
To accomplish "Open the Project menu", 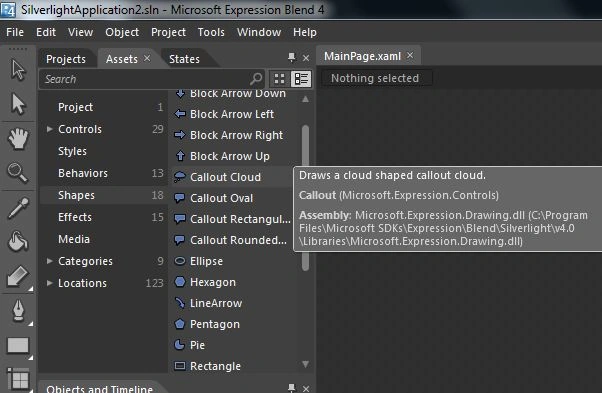I will click(x=168, y=32).
